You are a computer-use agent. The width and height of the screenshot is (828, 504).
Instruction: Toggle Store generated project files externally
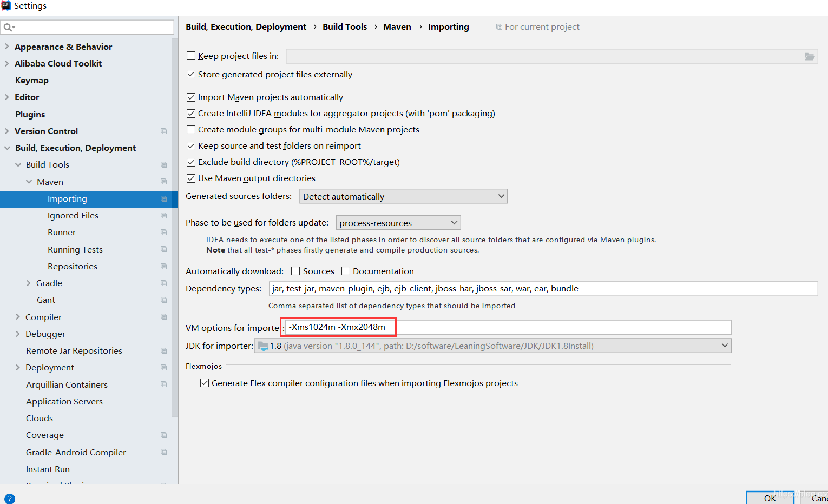point(191,74)
